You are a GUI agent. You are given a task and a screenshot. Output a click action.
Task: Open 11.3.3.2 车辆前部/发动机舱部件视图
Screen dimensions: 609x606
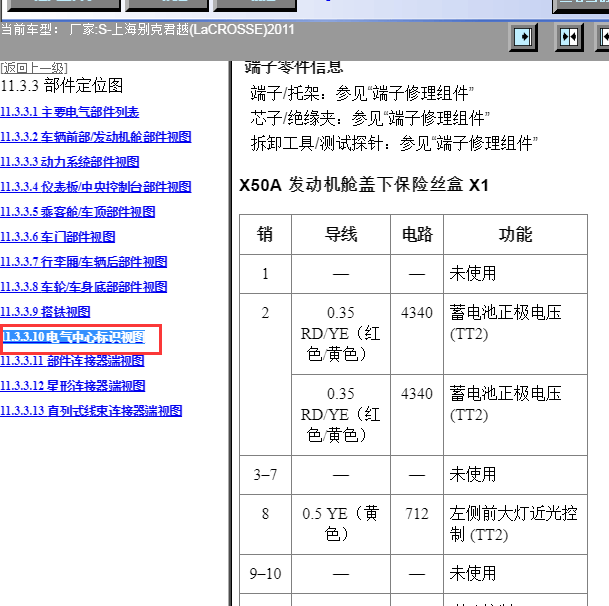pyautogui.click(x=96, y=137)
